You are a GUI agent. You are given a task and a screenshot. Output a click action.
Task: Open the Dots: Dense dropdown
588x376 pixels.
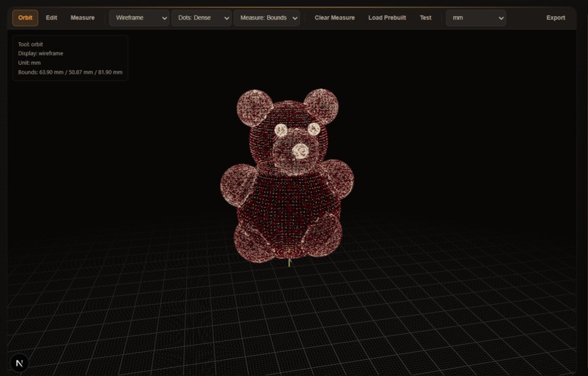click(x=201, y=18)
